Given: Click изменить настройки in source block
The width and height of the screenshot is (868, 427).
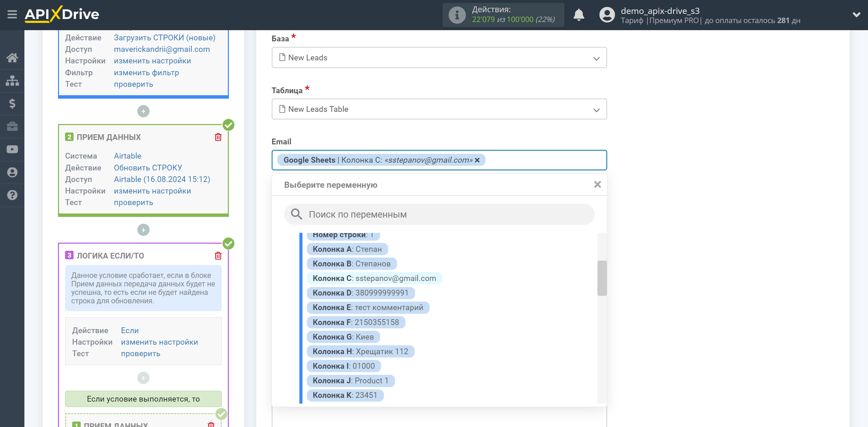Looking at the screenshot, I should [152, 61].
